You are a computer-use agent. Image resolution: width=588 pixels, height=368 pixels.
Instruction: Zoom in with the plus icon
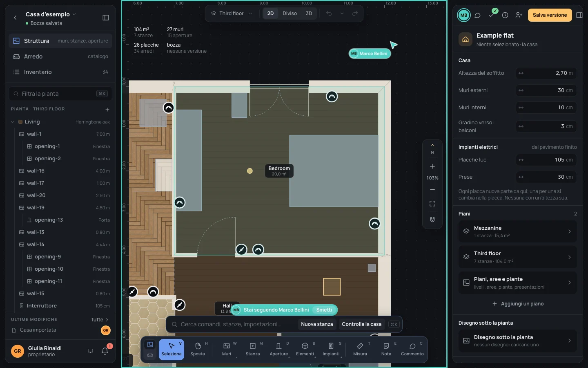(x=432, y=166)
